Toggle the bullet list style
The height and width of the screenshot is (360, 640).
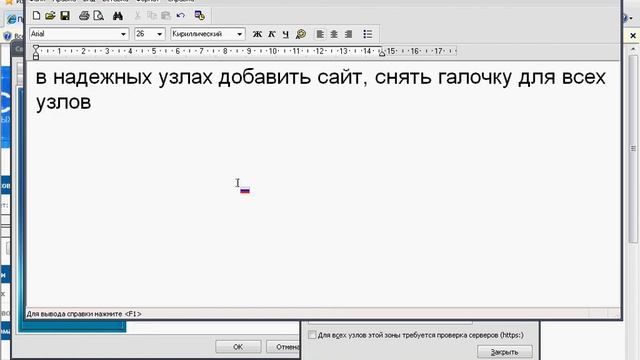tap(368, 34)
